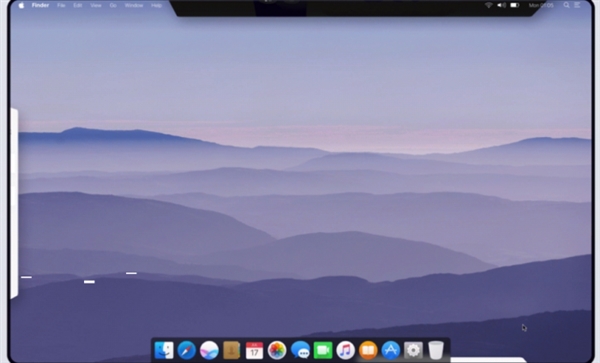Open Siri from the dock
Viewport: 600px width, 363px height.
(x=209, y=350)
